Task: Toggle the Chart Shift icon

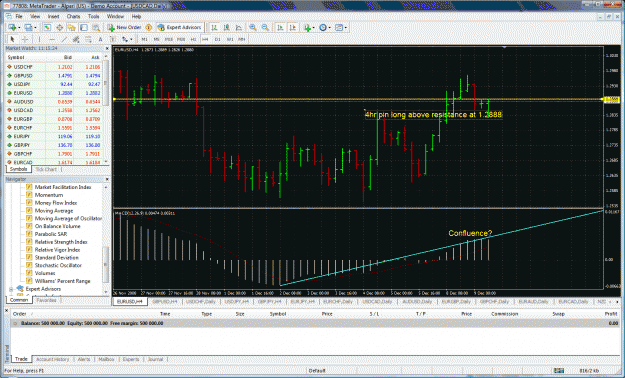Action: tap(293, 28)
